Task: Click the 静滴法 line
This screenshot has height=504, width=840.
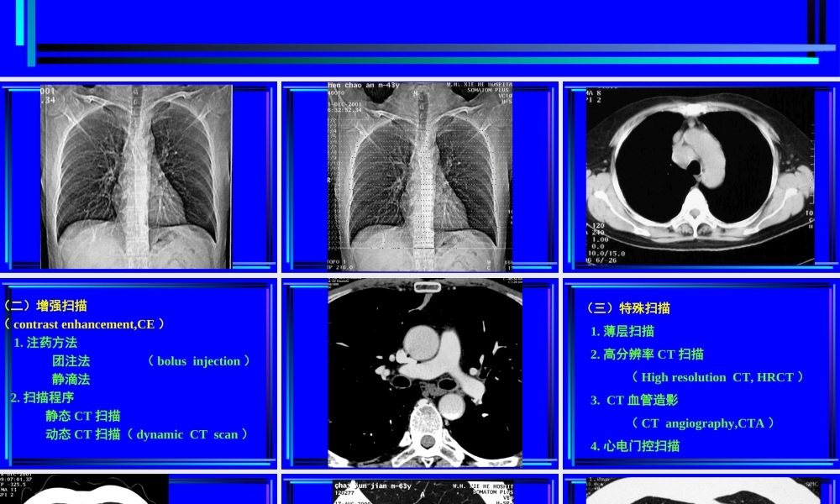Action: click(71, 379)
